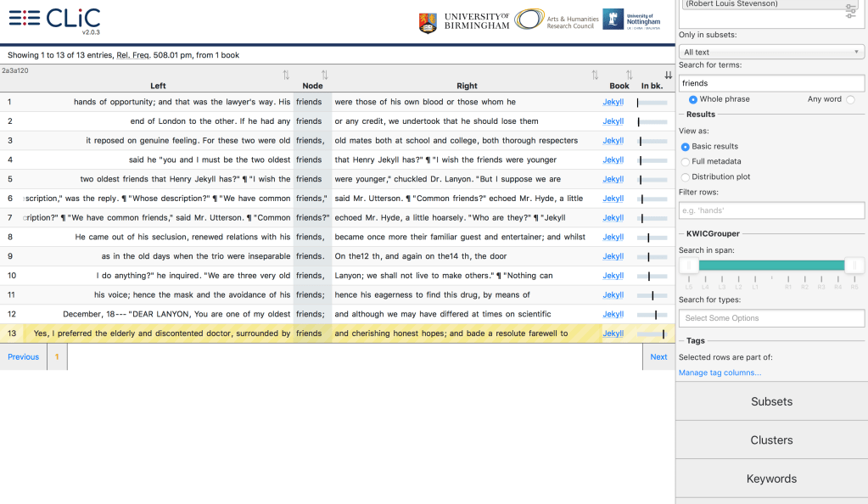Image resolution: width=868 pixels, height=504 pixels.
Task: Click the University of Birmingham logo
Action: [x=464, y=21]
